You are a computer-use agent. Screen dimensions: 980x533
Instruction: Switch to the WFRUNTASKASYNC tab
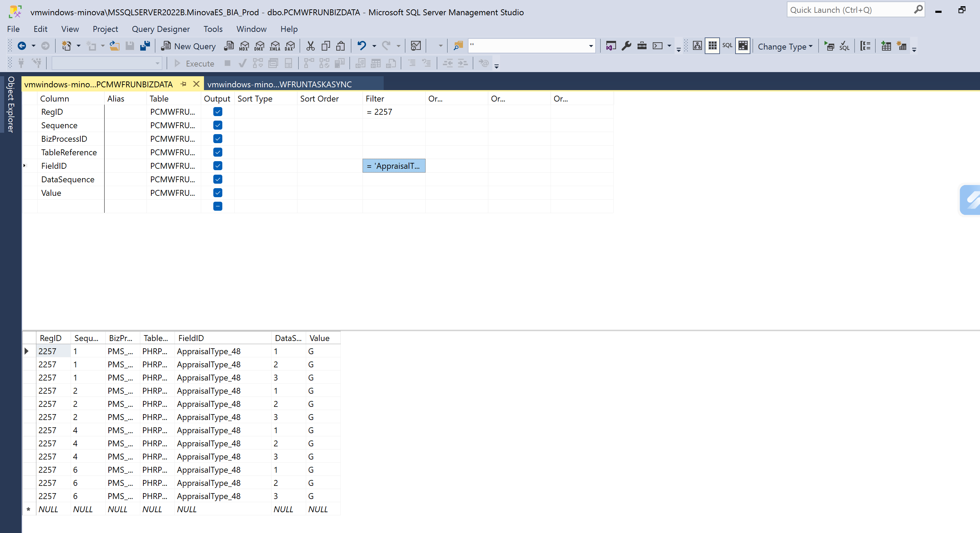pos(279,84)
